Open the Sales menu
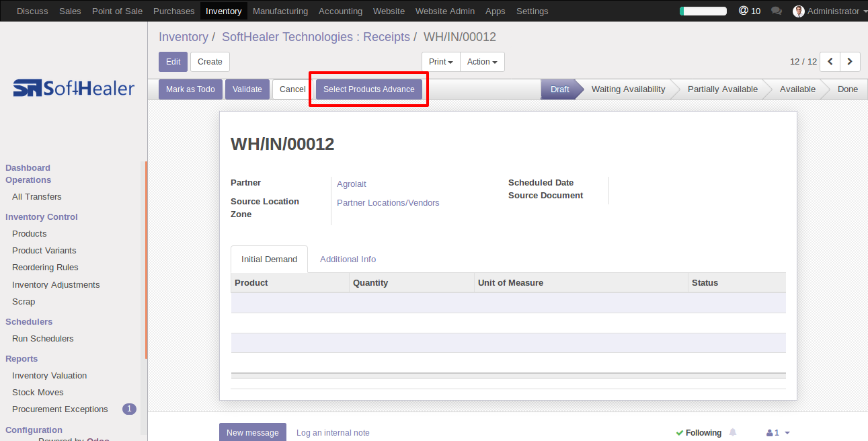The height and width of the screenshot is (441, 868). click(70, 11)
